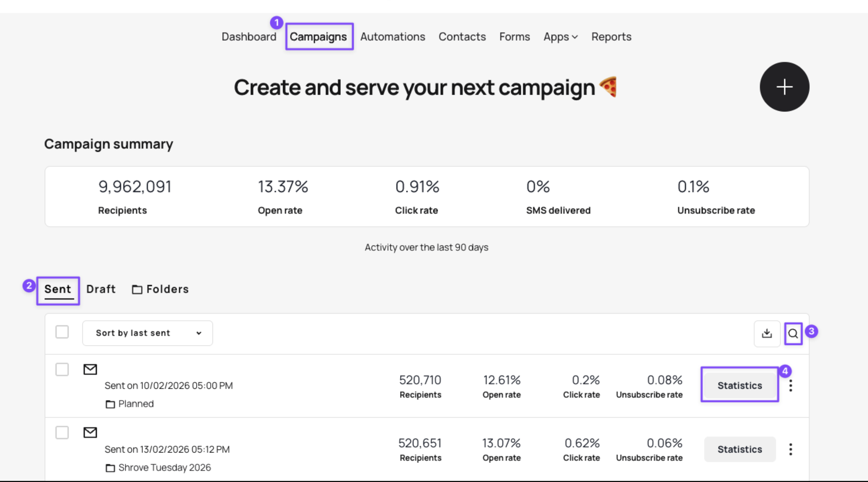Screen dimensions: 868x482
Task: Check the box for the Planned campaign
Action: coord(62,369)
